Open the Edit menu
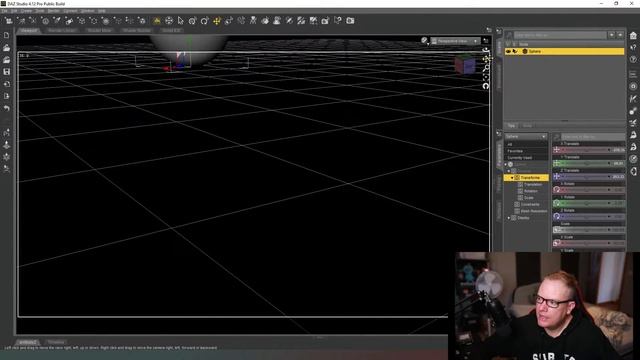Viewport: 640px width, 360px height. (14, 11)
